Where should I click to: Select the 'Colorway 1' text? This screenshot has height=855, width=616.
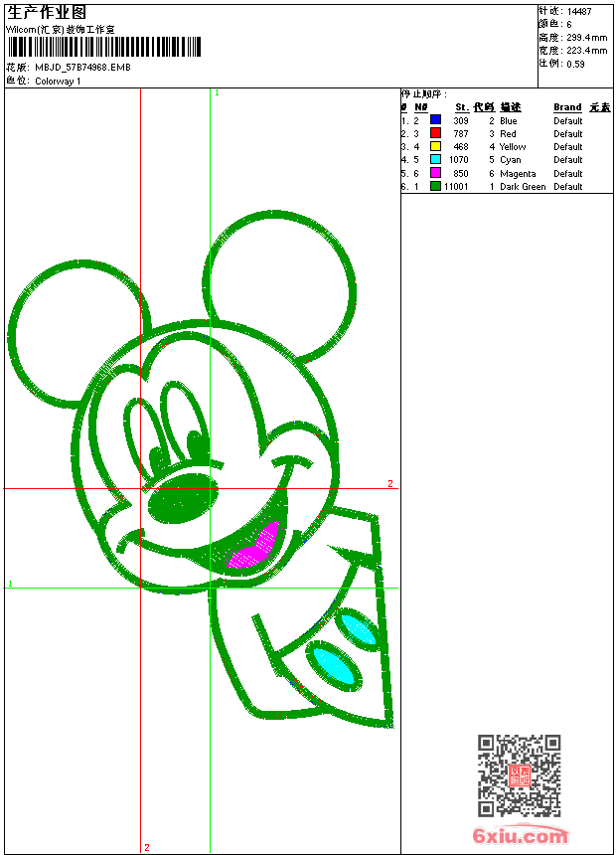point(58,82)
